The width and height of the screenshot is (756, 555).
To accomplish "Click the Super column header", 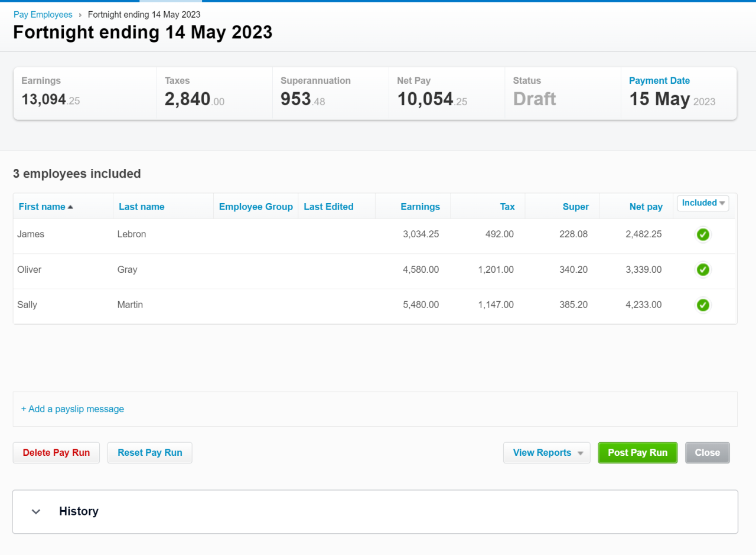I will click(x=576, y=207).
